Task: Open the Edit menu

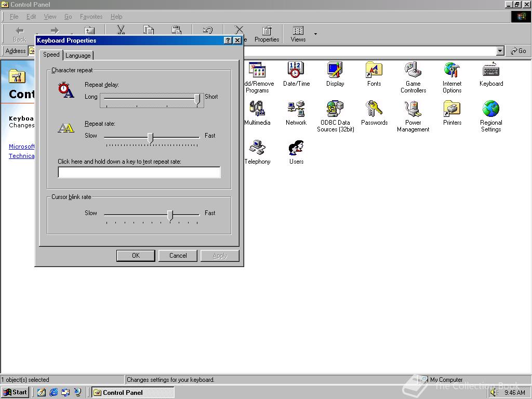Action: [31, 17]
